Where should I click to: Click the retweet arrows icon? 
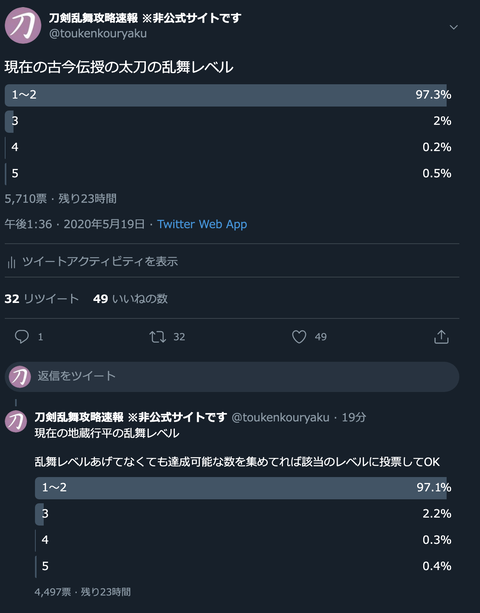coord(158,337)
